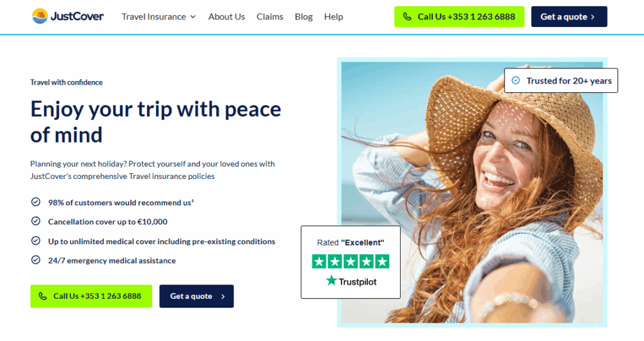Click checkmark beside unlimited medical cover
Image resolution: width=644 pixels, height=341 pixels.
[x=36, y=241]
